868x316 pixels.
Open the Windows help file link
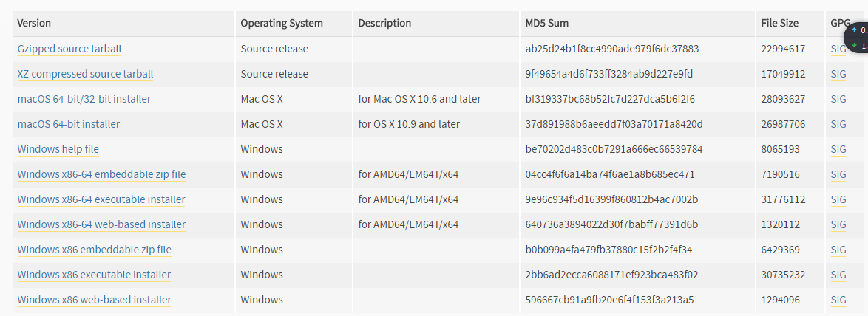tap(58, 149)
